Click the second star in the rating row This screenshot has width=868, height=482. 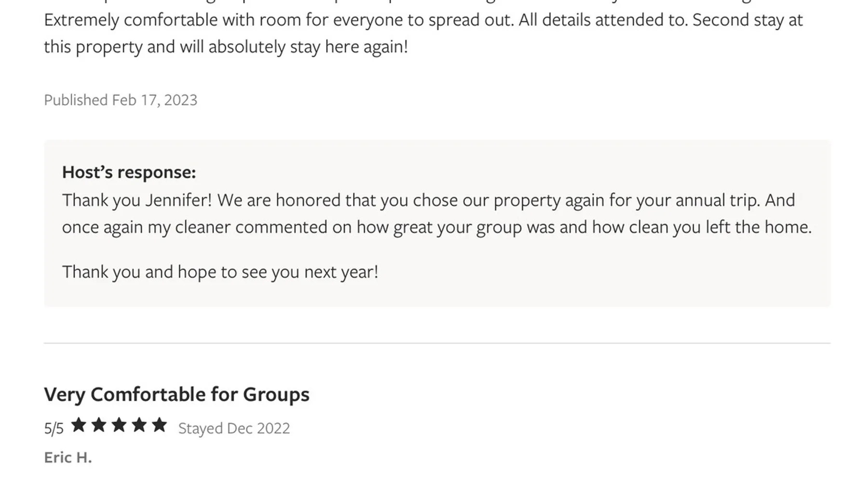click(99, 425)
